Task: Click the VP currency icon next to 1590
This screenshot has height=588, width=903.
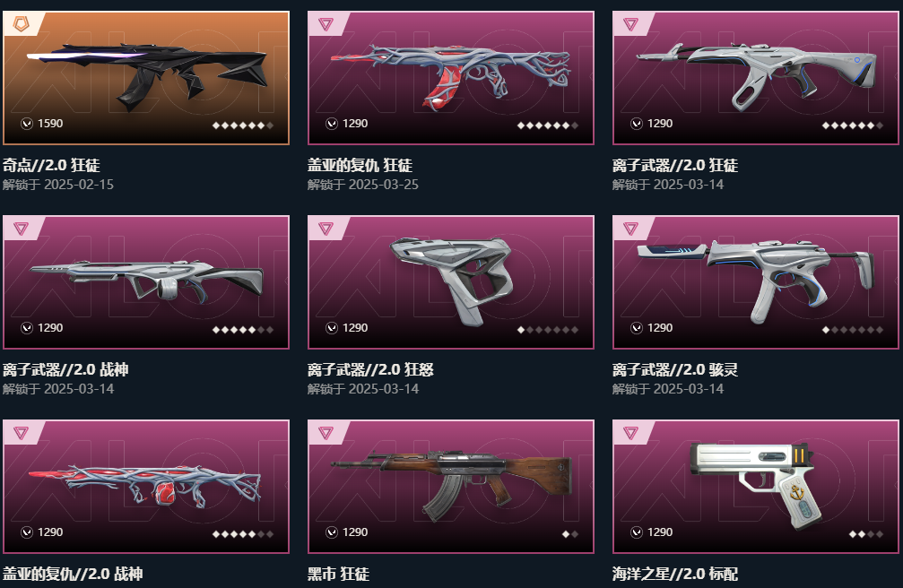Action: tap(27, 123)
